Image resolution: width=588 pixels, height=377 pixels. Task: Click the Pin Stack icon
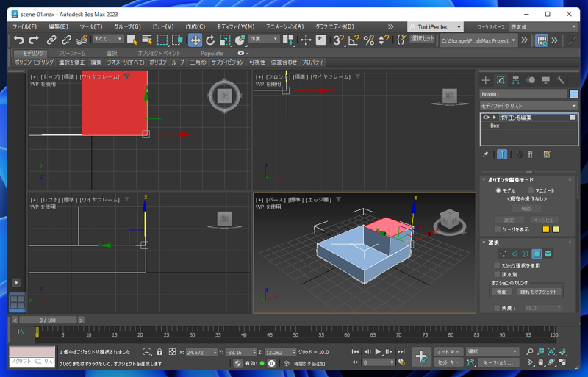(x=485, y=154)
